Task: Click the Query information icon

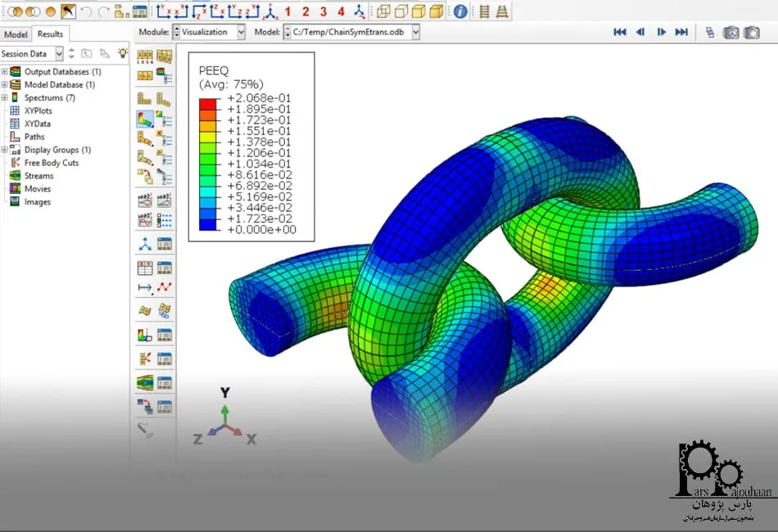Action: pyautogui.click(x=460, y=11)
